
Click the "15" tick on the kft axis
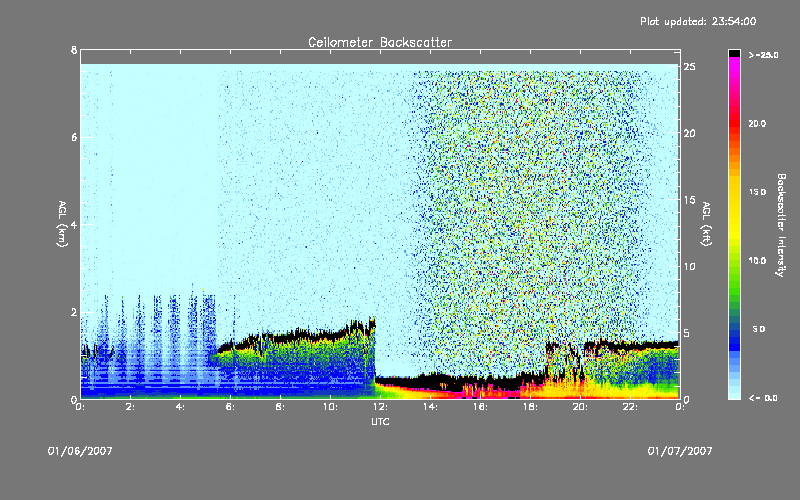point(690,200)
